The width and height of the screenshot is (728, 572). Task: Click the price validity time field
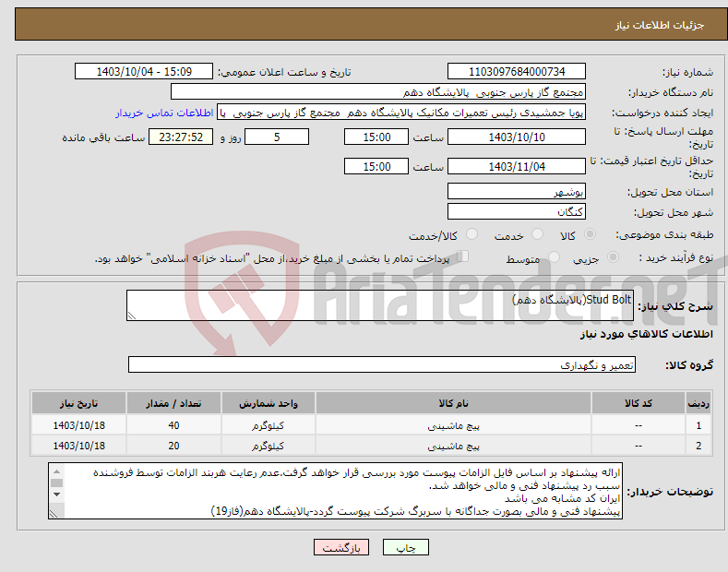pyautogui.click(x=376, y=166)
